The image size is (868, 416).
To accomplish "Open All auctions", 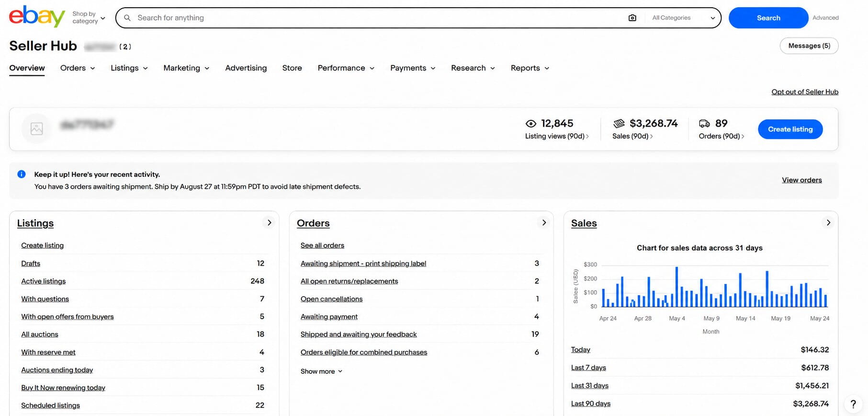I will pos(40,335).
